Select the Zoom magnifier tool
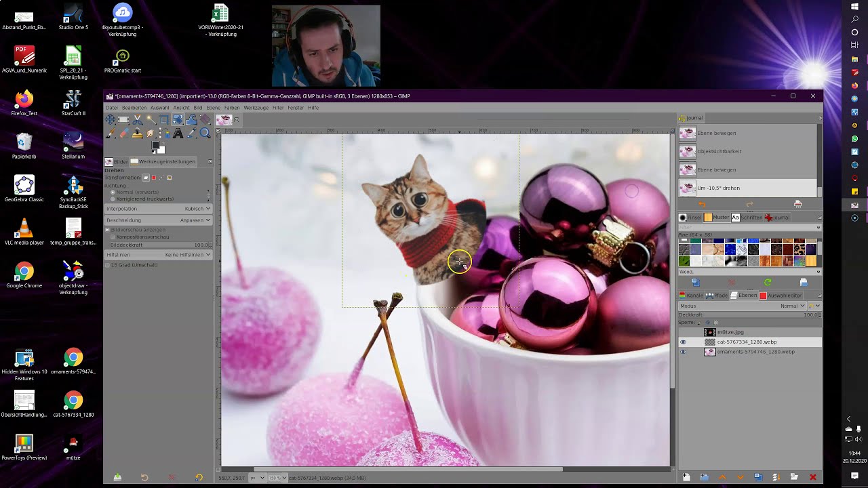The width and height of the screenshot is (868, 488). pos(205,134)
